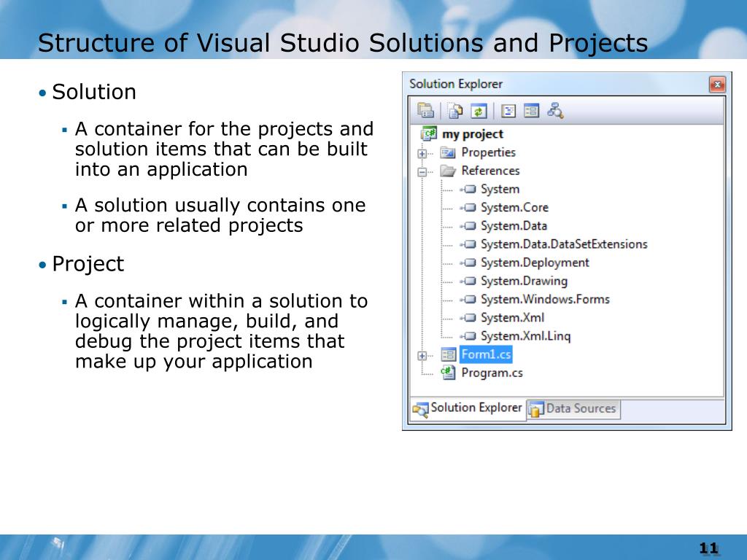747x560 pixels.
Task: Click the View Designer toolbar icon
Action: click(531, 111)
